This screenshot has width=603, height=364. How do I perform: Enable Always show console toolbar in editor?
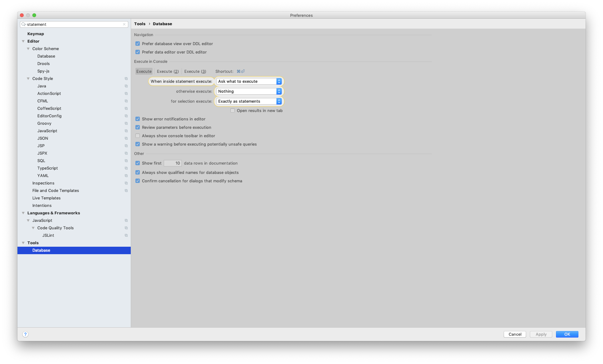(x=138, y=136)
